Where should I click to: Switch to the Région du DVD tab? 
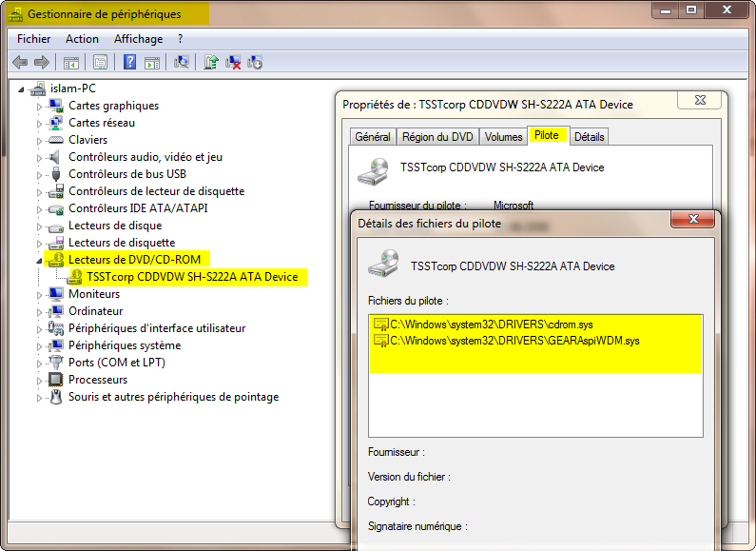coord(437,137)
